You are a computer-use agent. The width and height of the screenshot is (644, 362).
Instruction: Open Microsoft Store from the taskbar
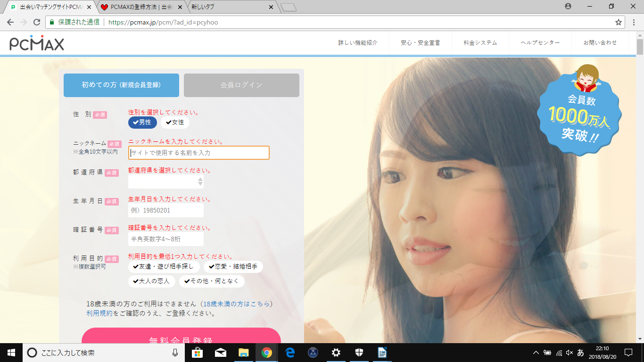(x=198, y=353)
